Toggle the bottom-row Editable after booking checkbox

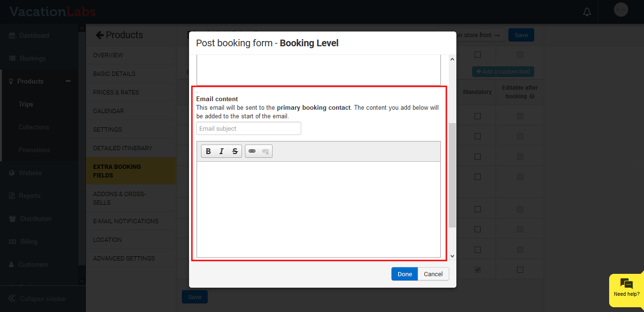pyautogui.click(x=520, y=270)
